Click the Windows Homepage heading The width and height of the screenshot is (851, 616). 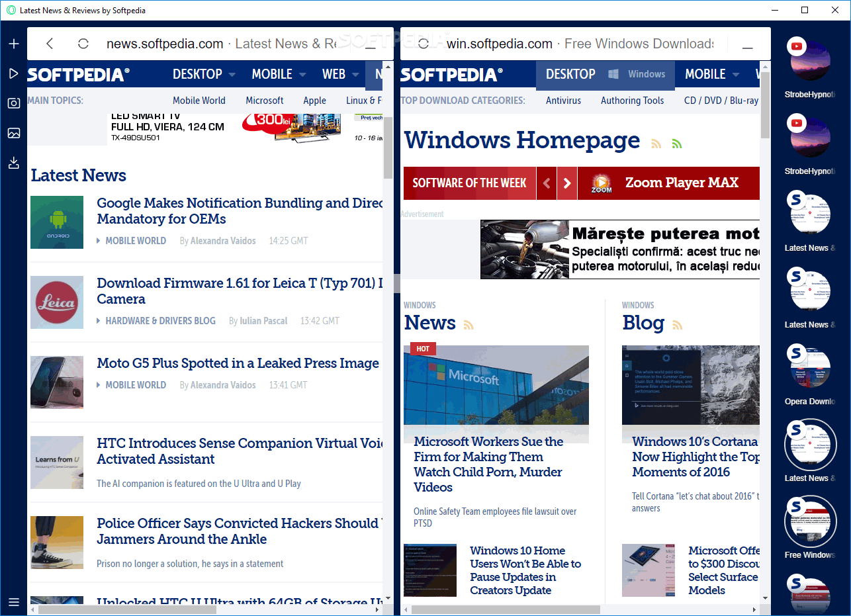(522, 140)
